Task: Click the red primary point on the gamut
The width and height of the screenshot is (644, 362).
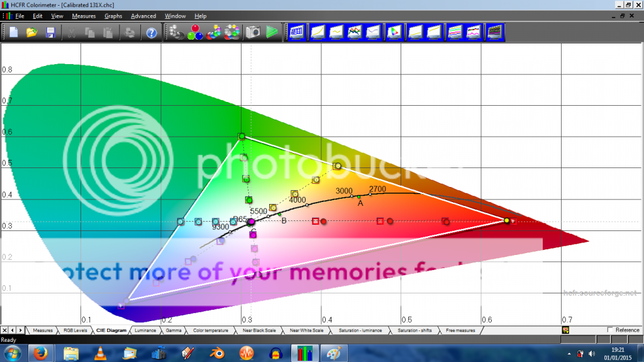Action: [x=507, y=221]
